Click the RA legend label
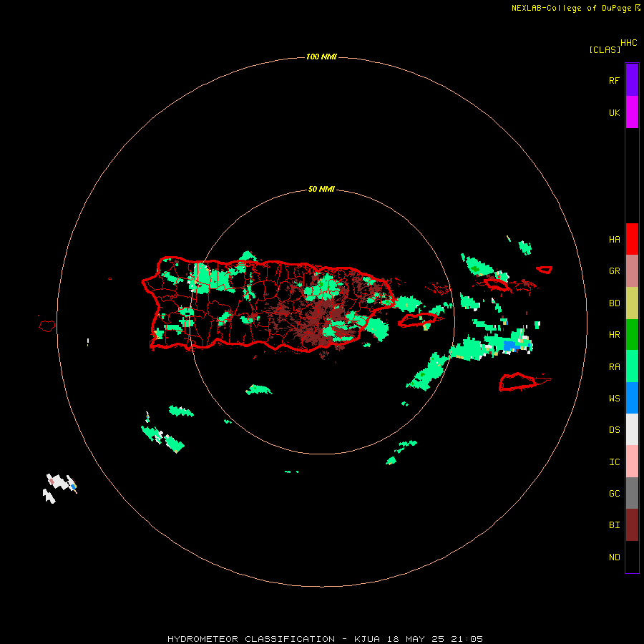Screen dimensions: 644x644 point(614,367)
